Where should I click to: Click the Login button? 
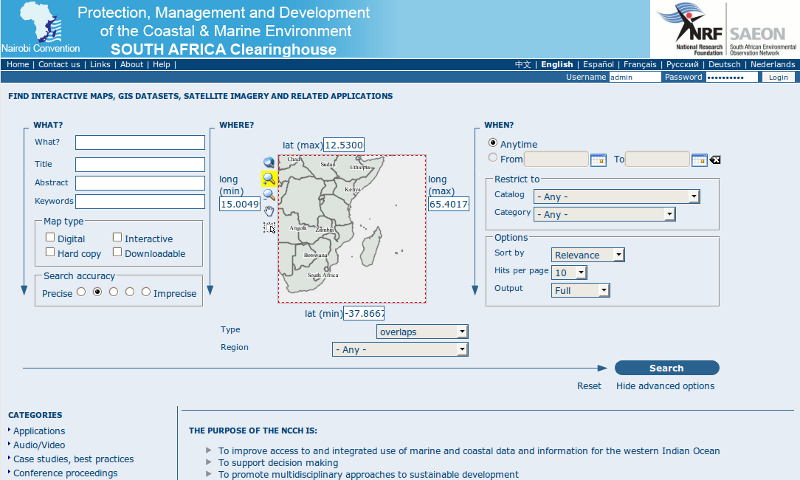pyautogui.click(x=778, y=77)
